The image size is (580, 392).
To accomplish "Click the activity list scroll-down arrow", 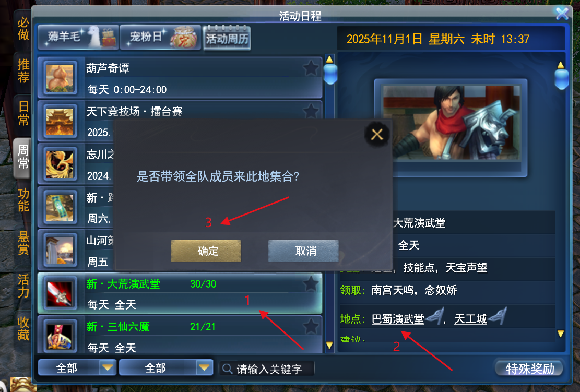I will [329, 345].
